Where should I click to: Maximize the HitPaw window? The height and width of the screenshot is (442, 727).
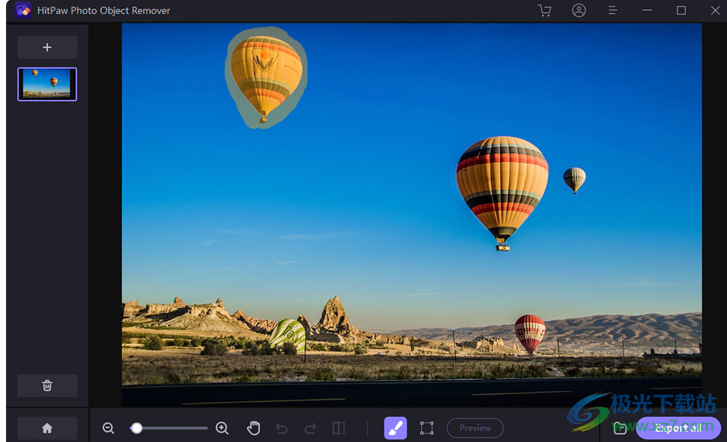pos(681,10)
